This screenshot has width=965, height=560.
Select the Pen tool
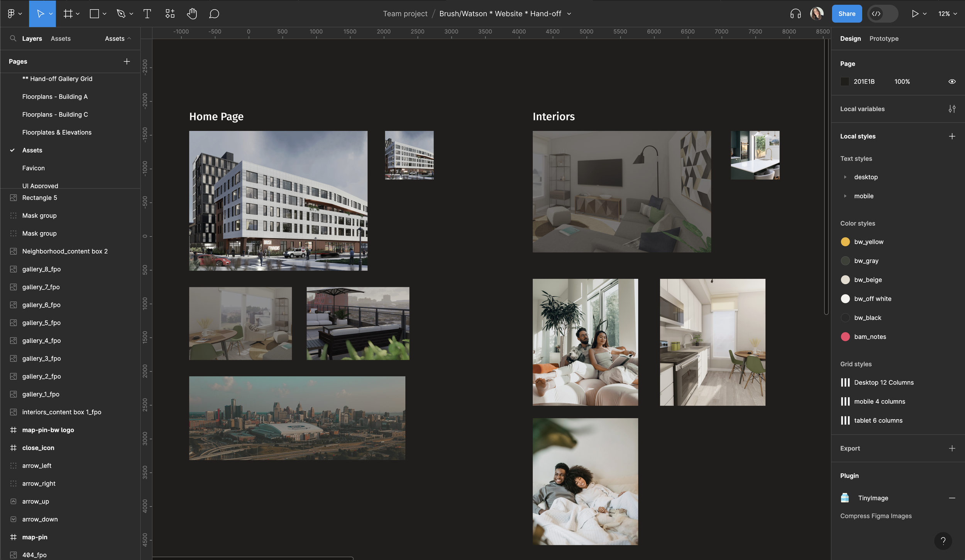pos(121,14)
